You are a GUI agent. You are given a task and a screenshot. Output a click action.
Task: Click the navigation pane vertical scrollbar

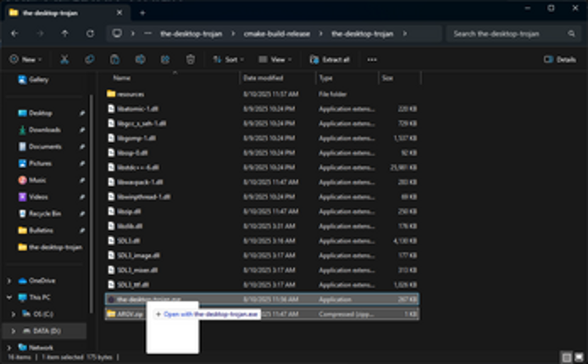click(91, 204)
